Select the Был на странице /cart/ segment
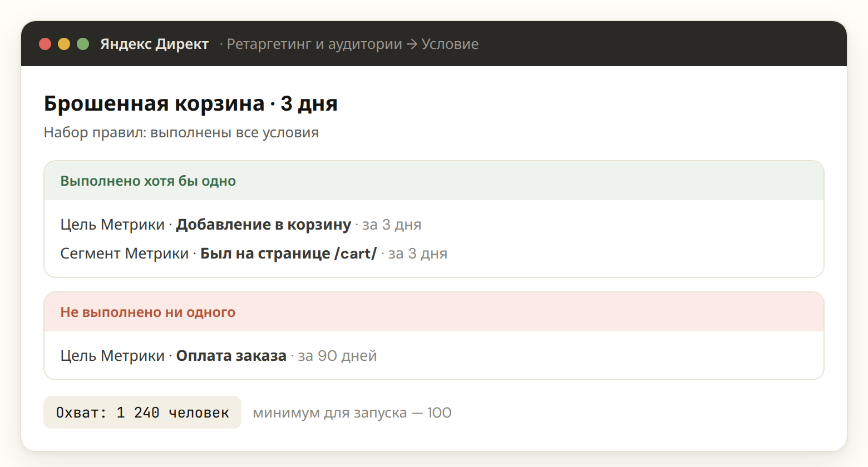 click(288, 254)
